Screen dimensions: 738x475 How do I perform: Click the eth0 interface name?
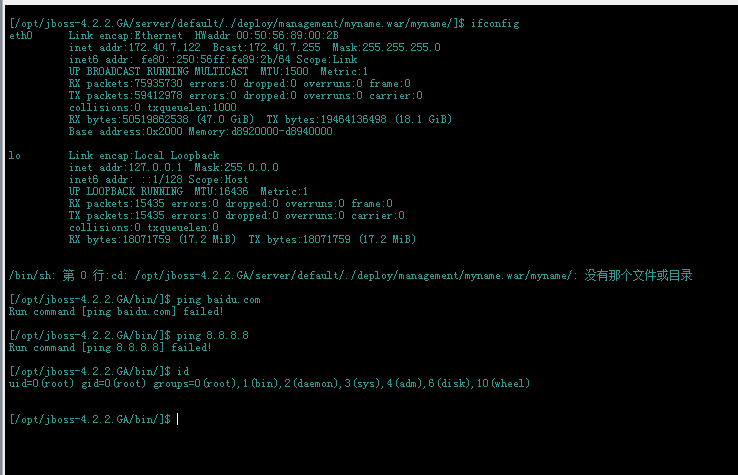click(x=21, y=36)
